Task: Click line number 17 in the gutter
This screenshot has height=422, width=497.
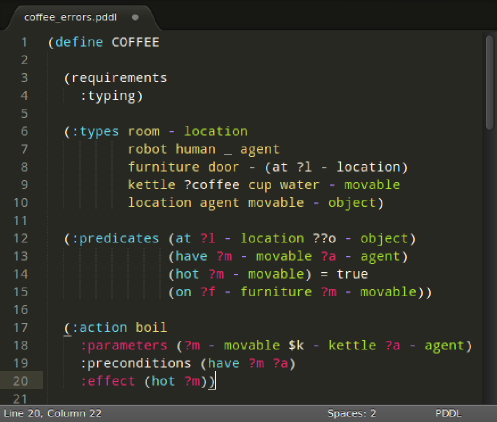Action: (21, 328)
